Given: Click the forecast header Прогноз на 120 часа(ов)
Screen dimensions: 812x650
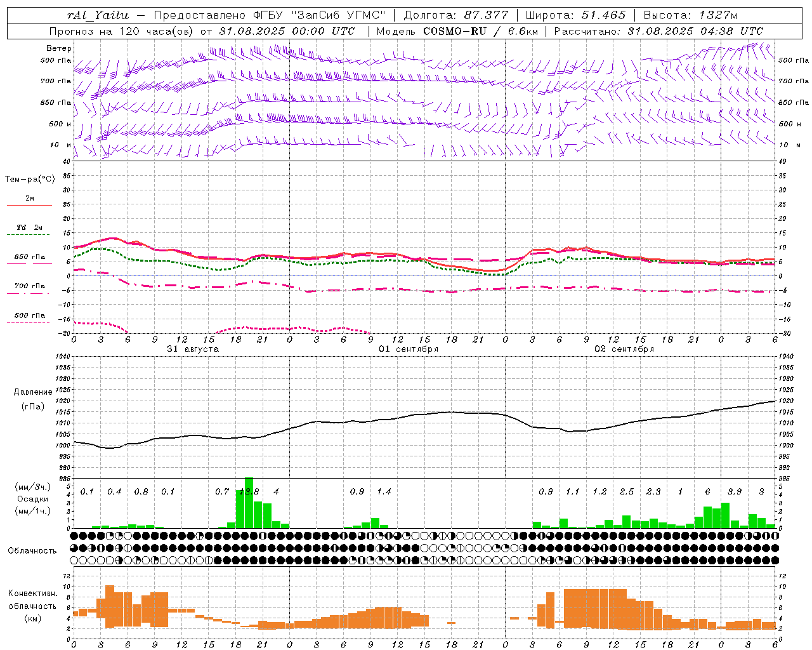Looking at the screenshot, I should [x=122, y=31].
